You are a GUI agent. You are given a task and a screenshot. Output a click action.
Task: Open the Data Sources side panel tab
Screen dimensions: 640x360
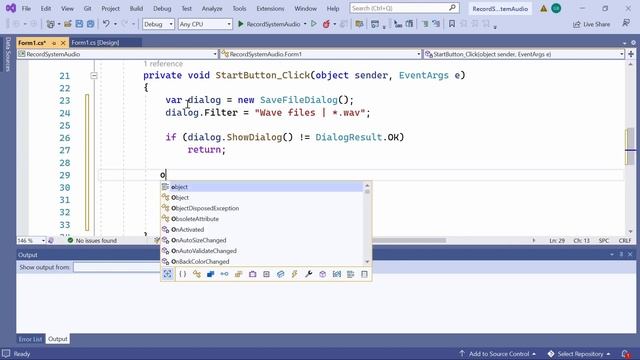(x=7, y=54)
